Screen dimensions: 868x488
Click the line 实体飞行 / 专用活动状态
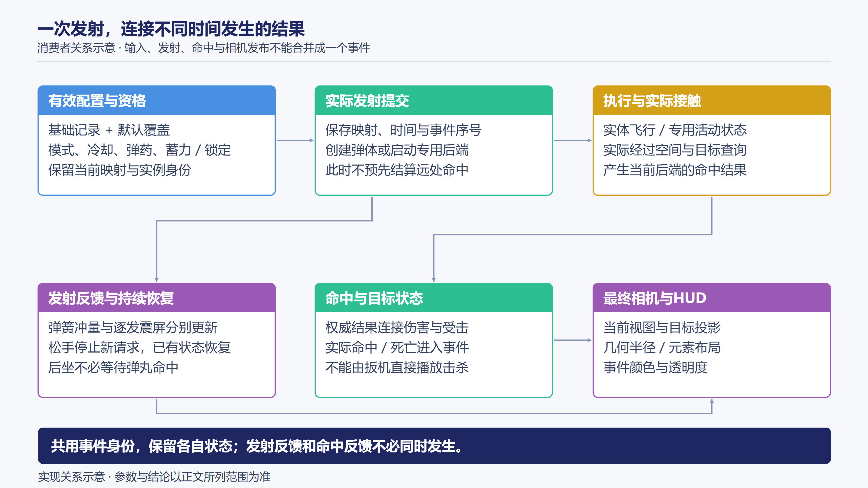pos(675,130)
